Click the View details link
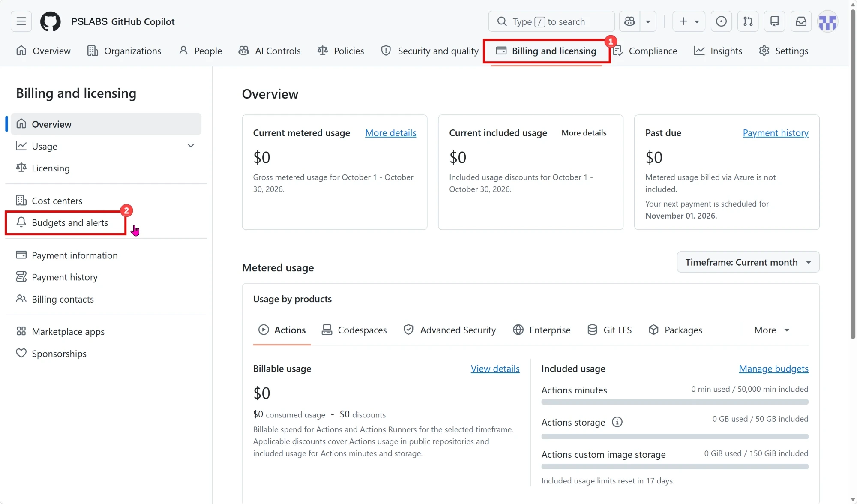 [x=495, y=369]
